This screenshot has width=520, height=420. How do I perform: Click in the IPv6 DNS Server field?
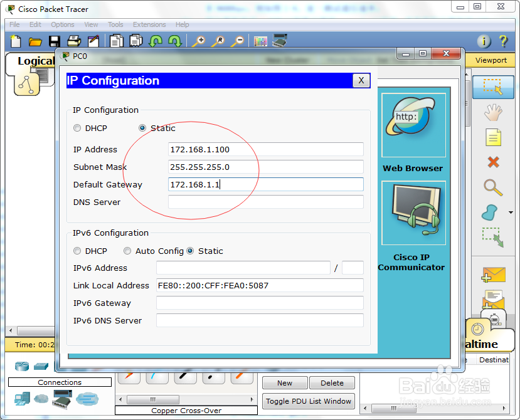(x=260, y=320)
